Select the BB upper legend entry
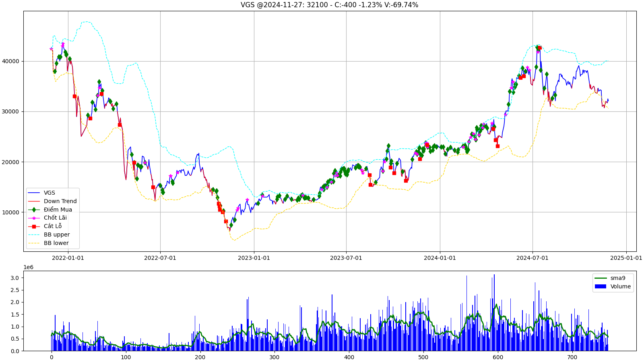644x362 pixels. [x=49, y=234]
